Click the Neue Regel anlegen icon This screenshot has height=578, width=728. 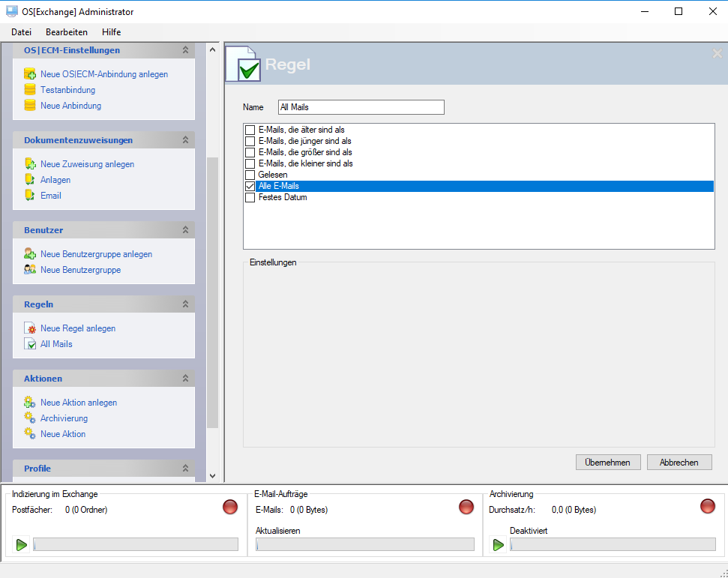[x=30, y=328]
